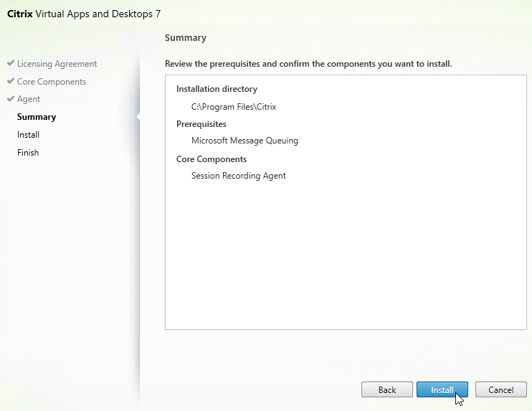Screen dimensions: 532x411
Task: Click the Citrix Virtual Apps and Desktops 7 title
Action: [84, 14]
